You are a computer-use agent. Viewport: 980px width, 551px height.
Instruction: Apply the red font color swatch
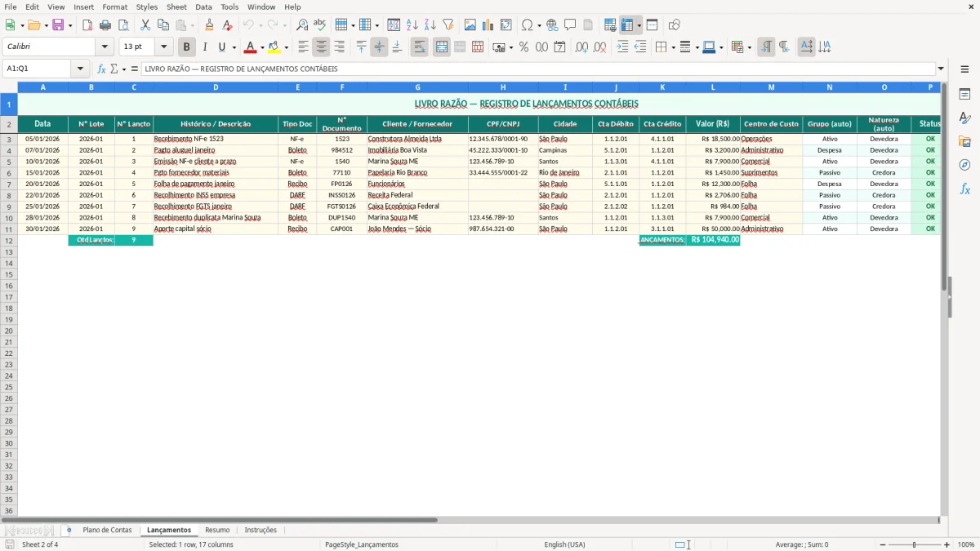[251, 47]
